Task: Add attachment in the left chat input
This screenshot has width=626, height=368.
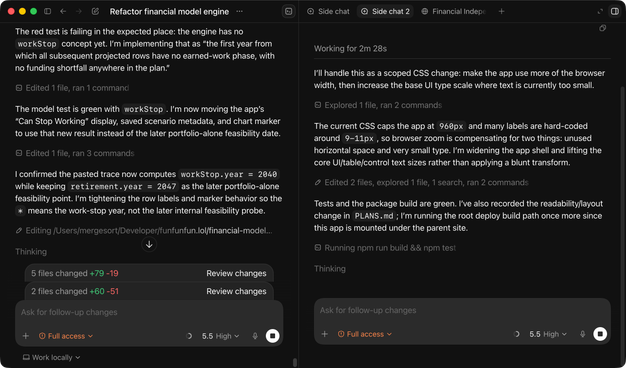Action: [x=26, y=336]
